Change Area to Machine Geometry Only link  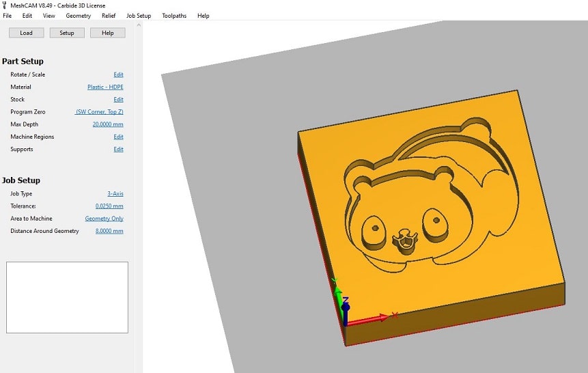104,219
